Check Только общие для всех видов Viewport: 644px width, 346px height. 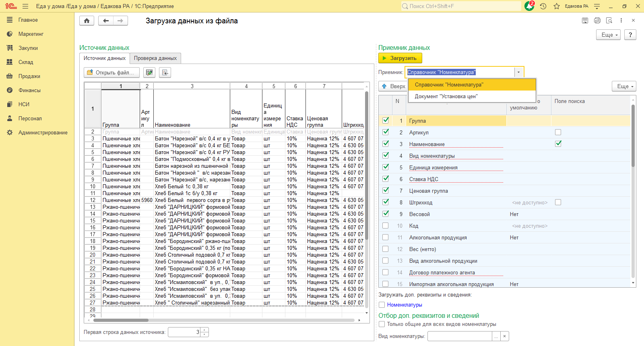(382, 324)
